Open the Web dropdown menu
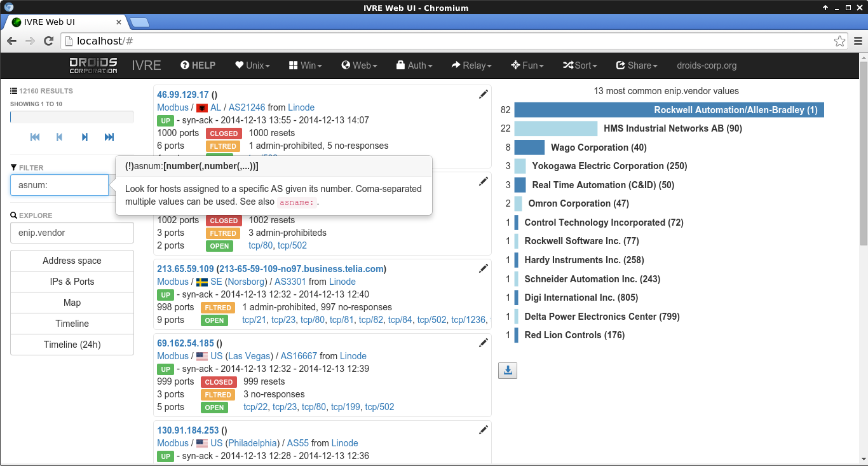 tap(359, 65)
